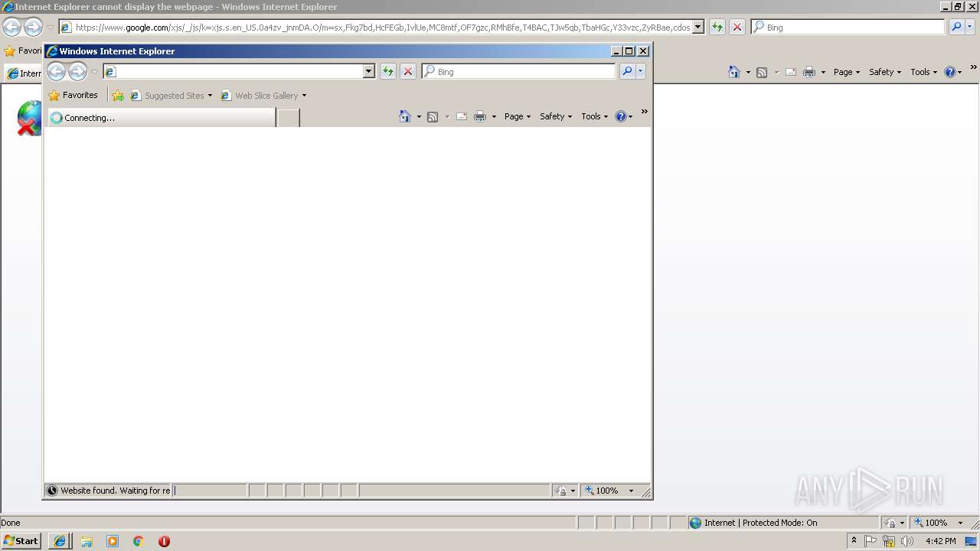Click Add to Favorites Bar star icon
The width and height of the screenshot is (980, 551).
pyautogui.click(x=118, y=96)
